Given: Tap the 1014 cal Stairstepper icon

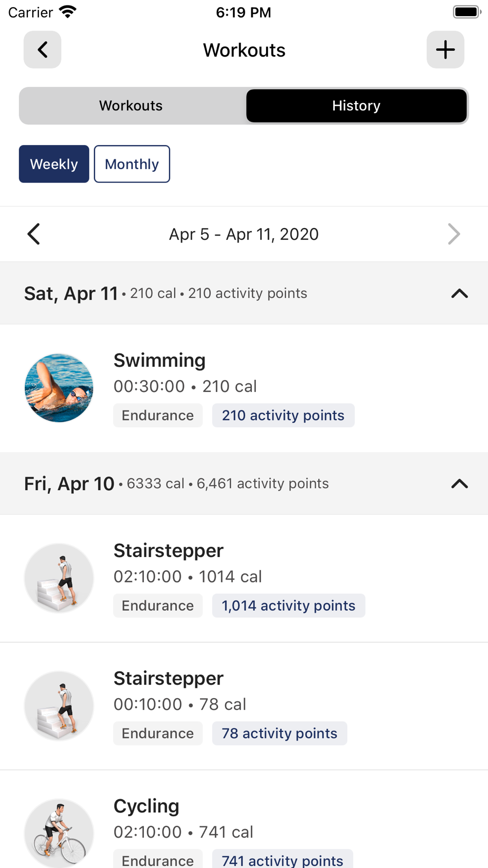Looking at the screenshot, I should click(59, 578).
